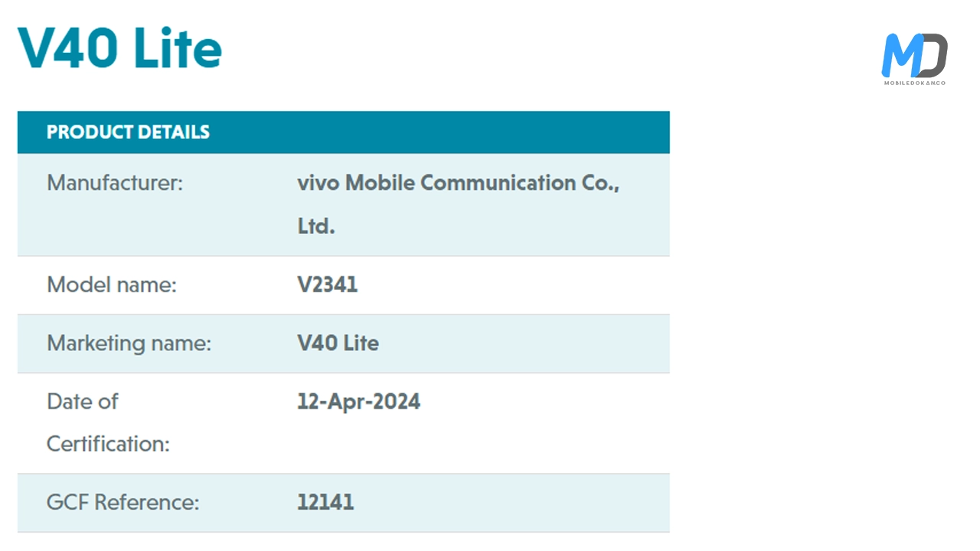Select the V2341 model value
Viewport: 980px width, 551px height.
tap(327, 285)
